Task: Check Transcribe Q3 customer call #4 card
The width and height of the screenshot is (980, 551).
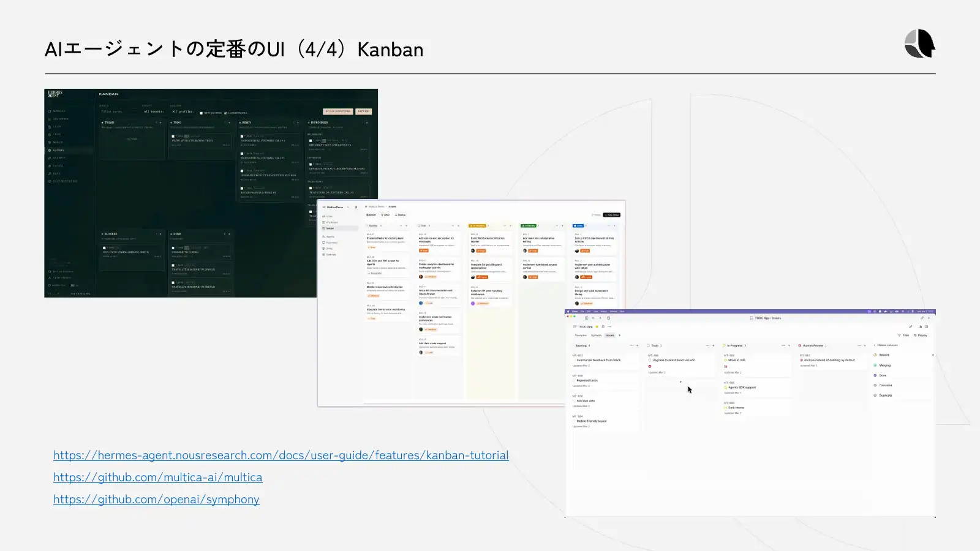Action: [x=242, y=137]
